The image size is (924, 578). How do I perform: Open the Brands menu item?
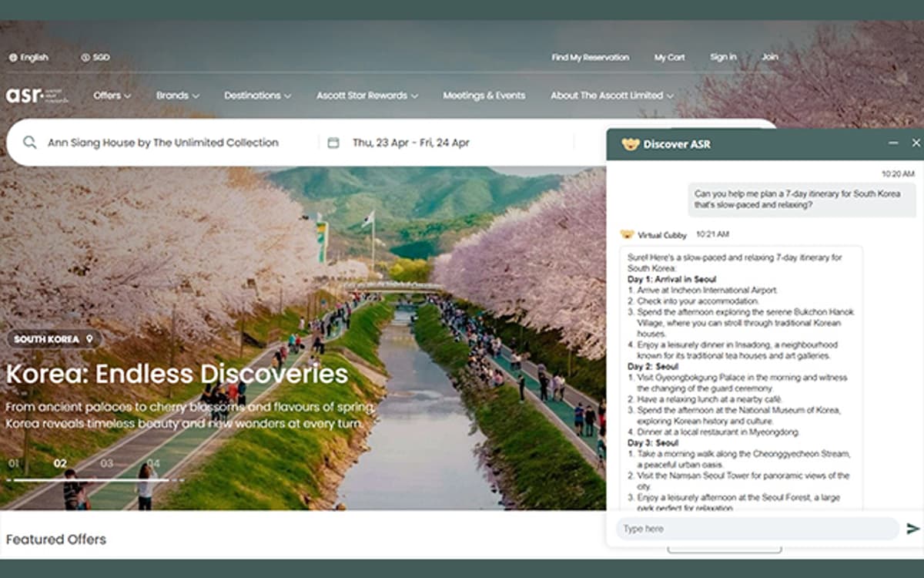(176, 95)
